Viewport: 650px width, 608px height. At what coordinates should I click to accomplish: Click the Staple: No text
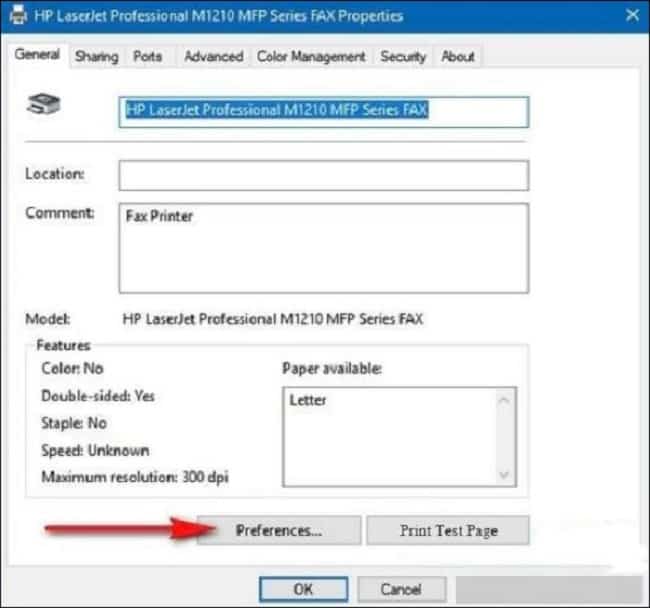coord(74,423)
